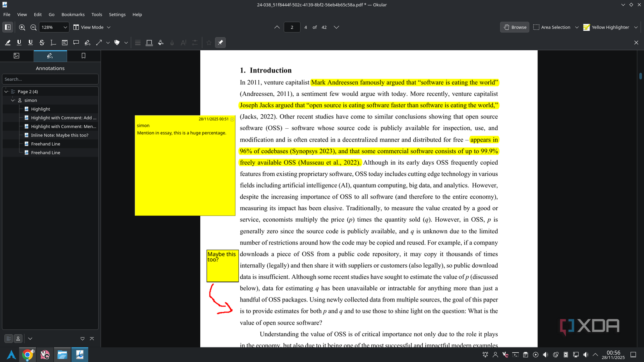Image resolution: width=644 pixels, height=362 pixels.
Task: Toggle the pin annotation toolbar button
Action: tap(221, 43)
